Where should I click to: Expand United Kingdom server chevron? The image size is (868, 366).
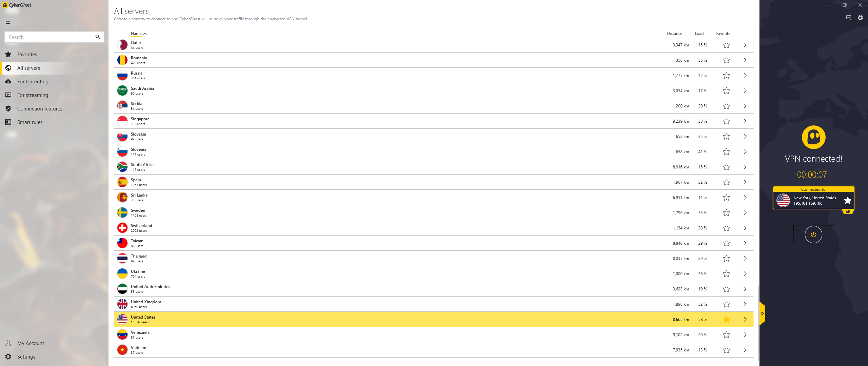(745, 304)
